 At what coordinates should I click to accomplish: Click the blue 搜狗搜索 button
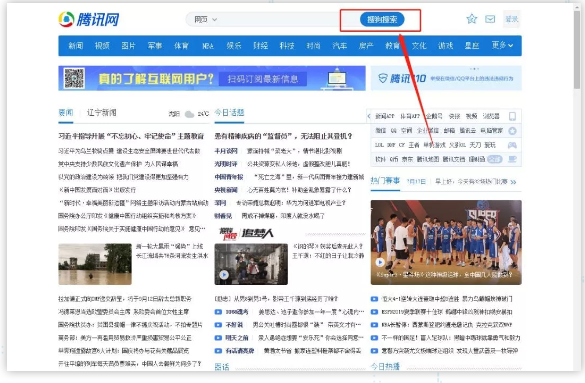pos(382,19)
